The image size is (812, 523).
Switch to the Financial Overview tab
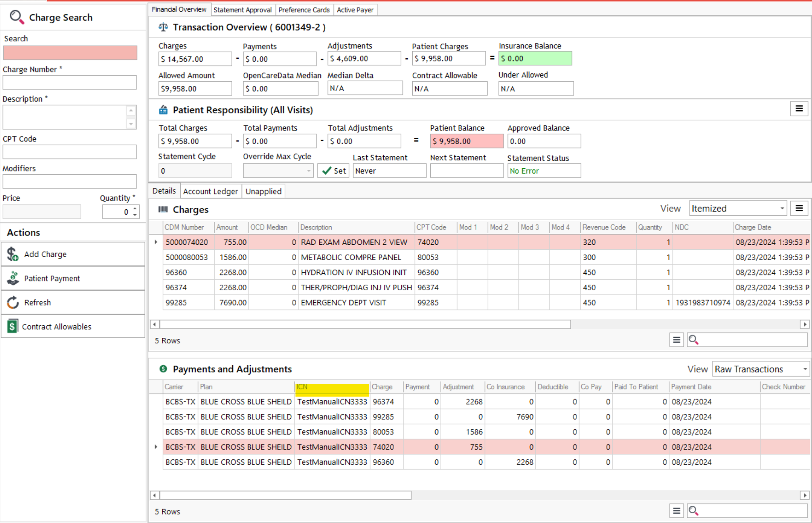[179, 9]
